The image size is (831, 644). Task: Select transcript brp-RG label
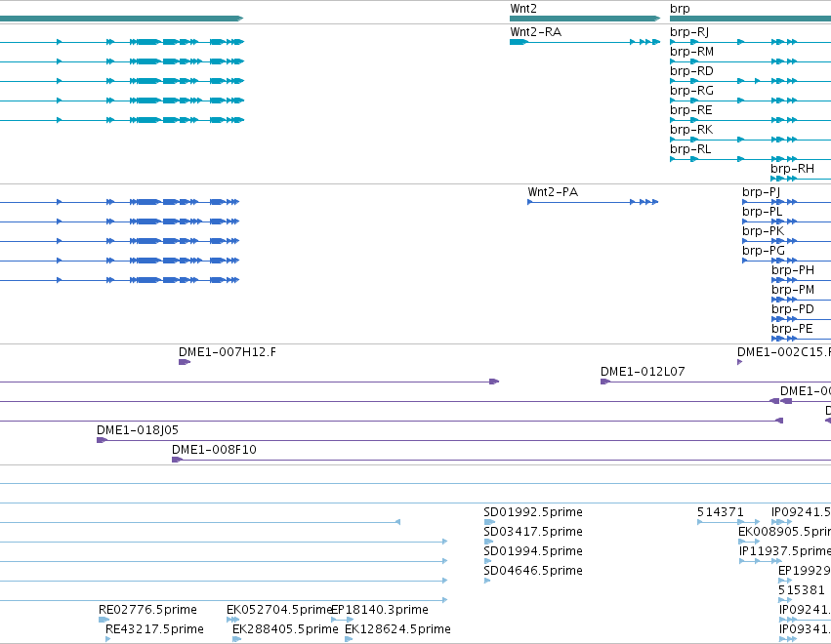tap(691, 91)
